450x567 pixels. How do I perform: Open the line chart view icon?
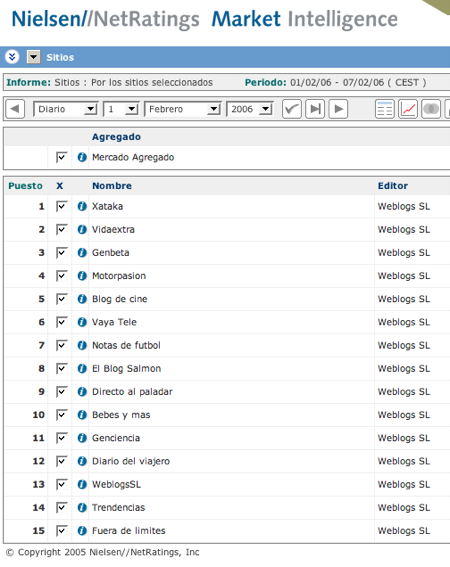click(408, 109)
